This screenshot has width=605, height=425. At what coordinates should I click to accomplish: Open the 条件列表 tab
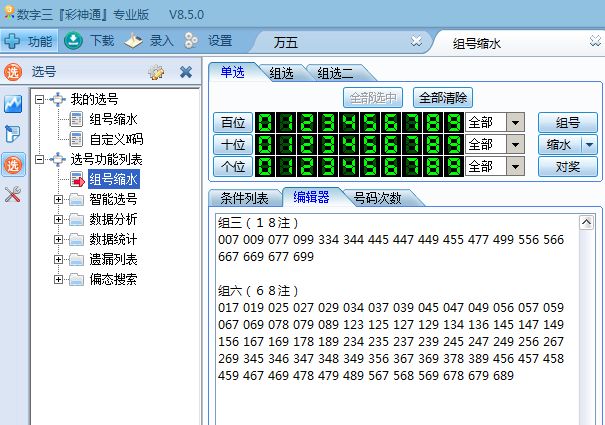point(244,198)
